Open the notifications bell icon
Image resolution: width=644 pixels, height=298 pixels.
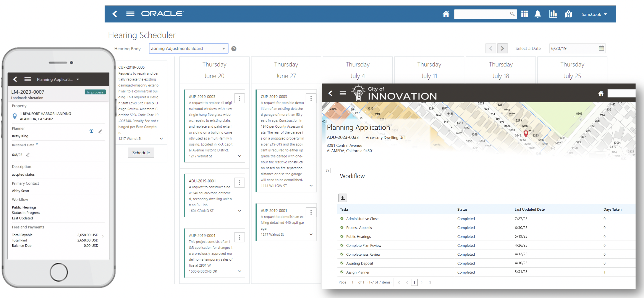(537, 14)
